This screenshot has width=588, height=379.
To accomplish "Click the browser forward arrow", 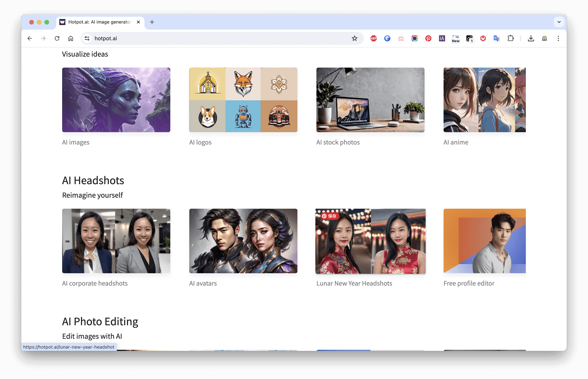I will (x=43, y=38).
